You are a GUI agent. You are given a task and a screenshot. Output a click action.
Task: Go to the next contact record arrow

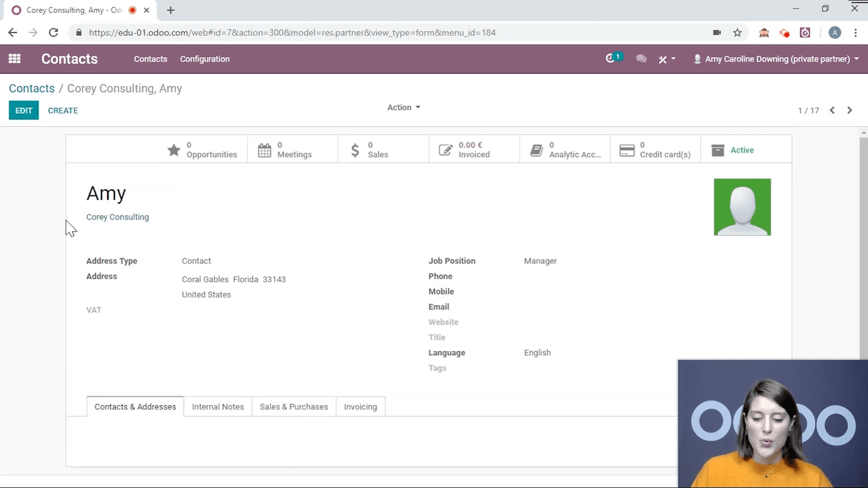coord(850,110)
